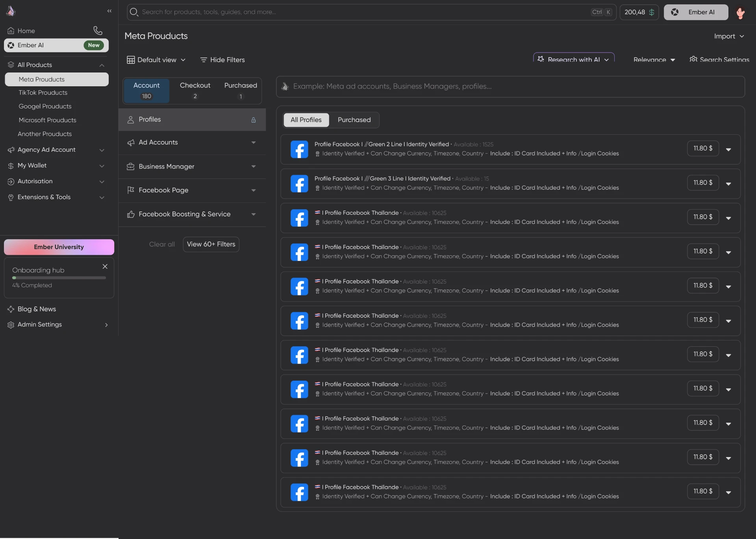Viewport: 756px width, 539px height.
Task: Click the Ember AI button icon in top bar
Action: [675, 12]
